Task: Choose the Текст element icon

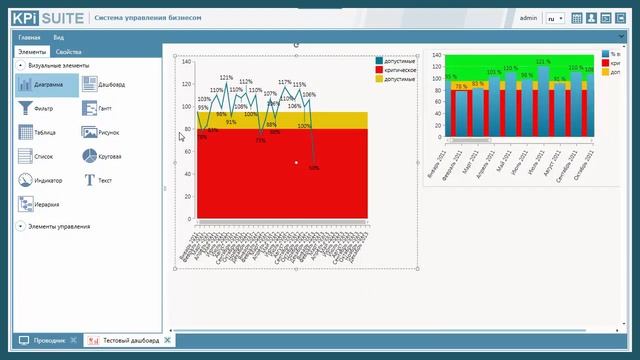Action: pyautogui.click(x=89, y=180)
